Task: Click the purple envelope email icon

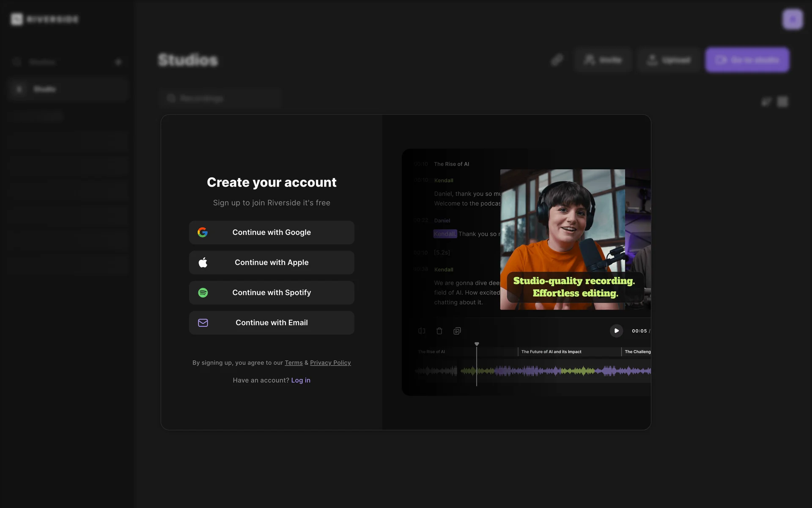Action: (203, 323)
